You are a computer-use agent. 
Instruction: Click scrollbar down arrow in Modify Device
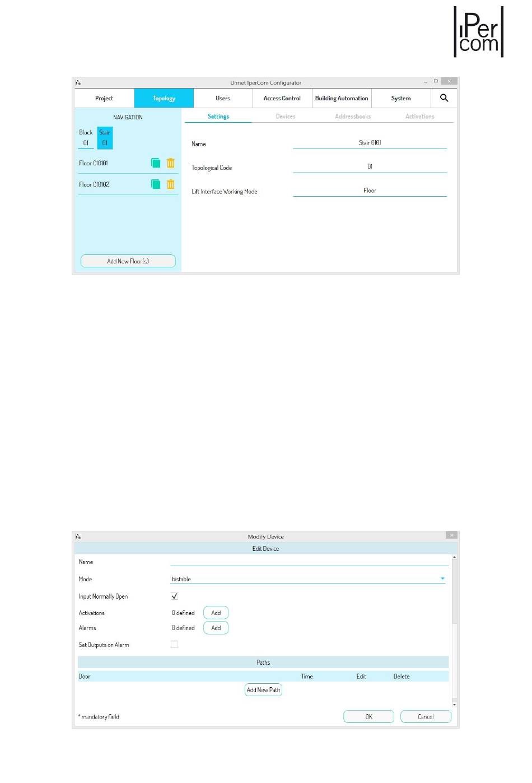point(454,705)
